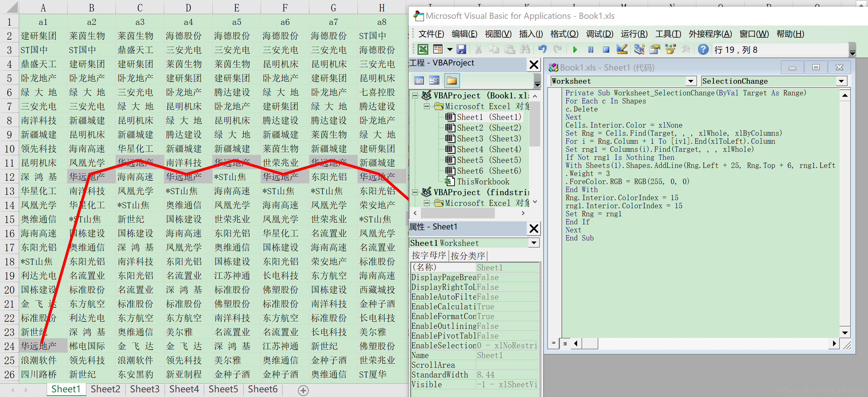Open the Insert object dropdown arrow in toolbar
The image size is (868, 397).
(450, 49)
